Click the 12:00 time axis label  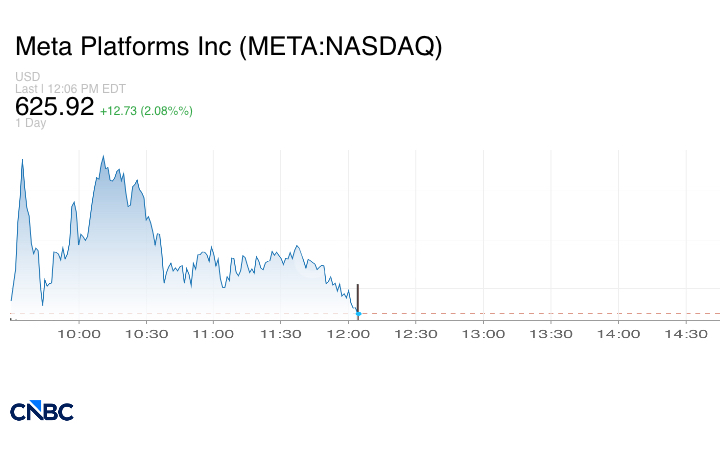click(x=348, y=334)
